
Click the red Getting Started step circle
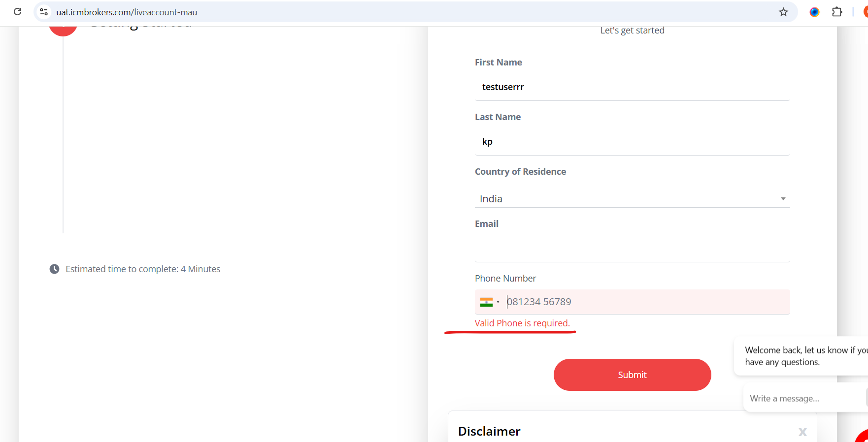(63, 31)
